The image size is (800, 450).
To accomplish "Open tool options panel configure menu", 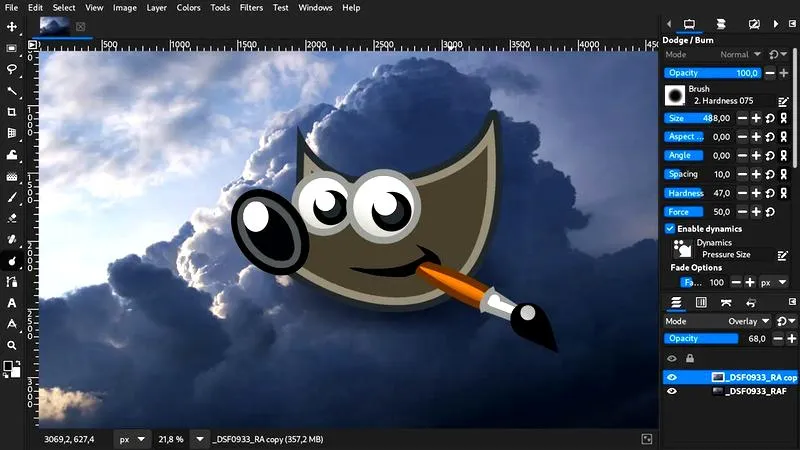I will [792, 24].
